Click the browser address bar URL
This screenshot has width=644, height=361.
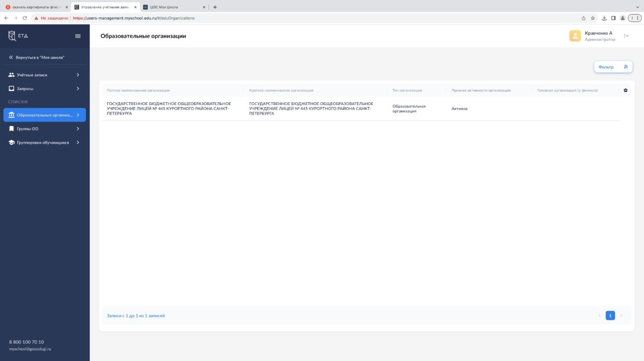pos(134,18)
